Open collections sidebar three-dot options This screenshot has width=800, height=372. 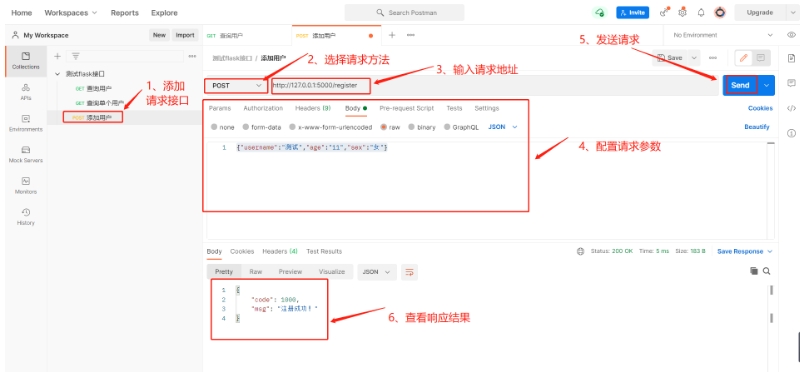[192, 56]
